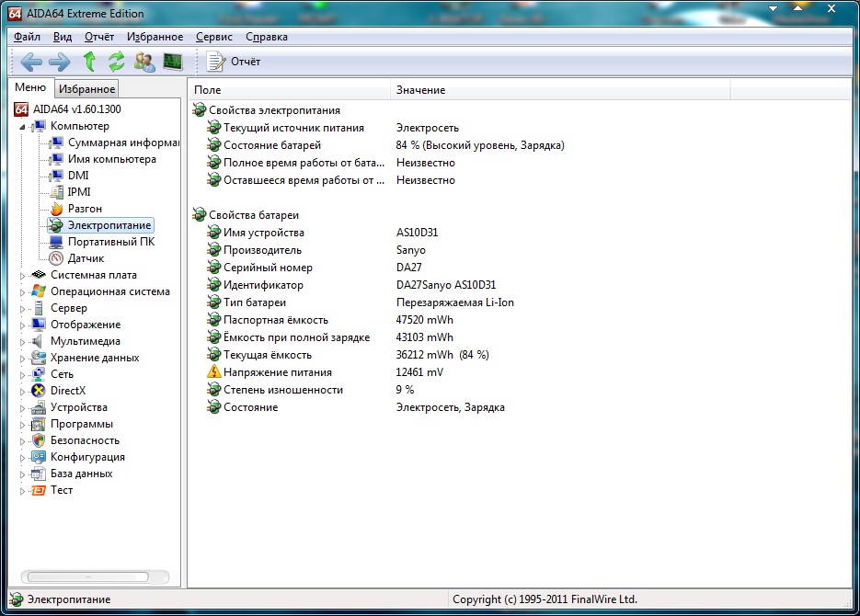Expand the Тест branch
The width and height of the screenshot is (860, 616).
click(x=22, y=491)
